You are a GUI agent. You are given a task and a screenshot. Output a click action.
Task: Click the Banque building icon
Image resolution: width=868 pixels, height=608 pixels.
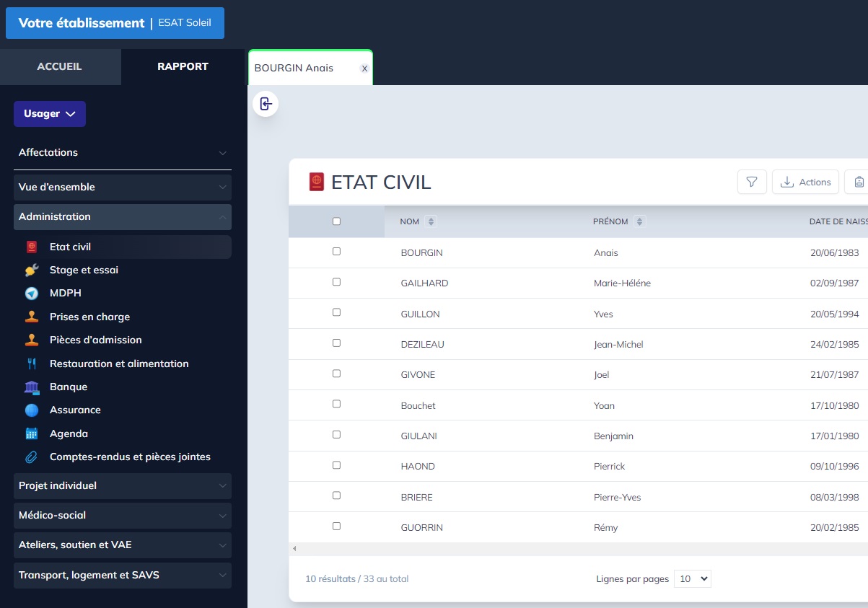click(x=31, y=387)
